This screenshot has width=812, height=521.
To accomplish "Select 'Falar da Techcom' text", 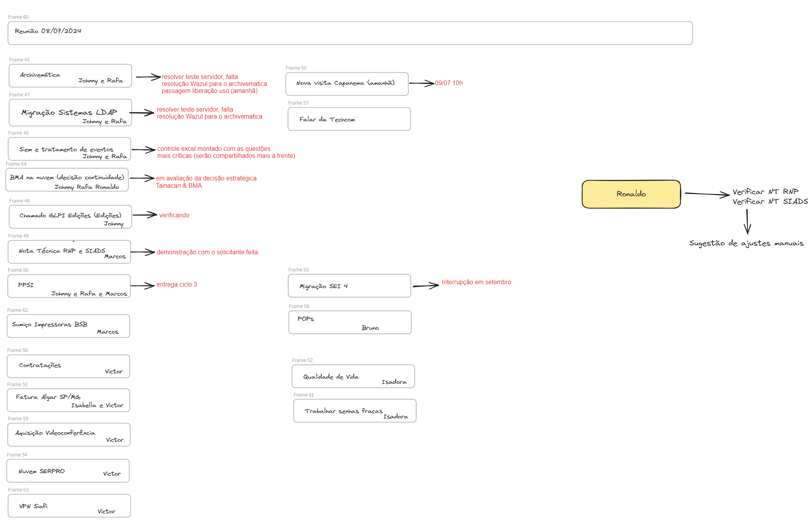I will [x=327, y=119].
